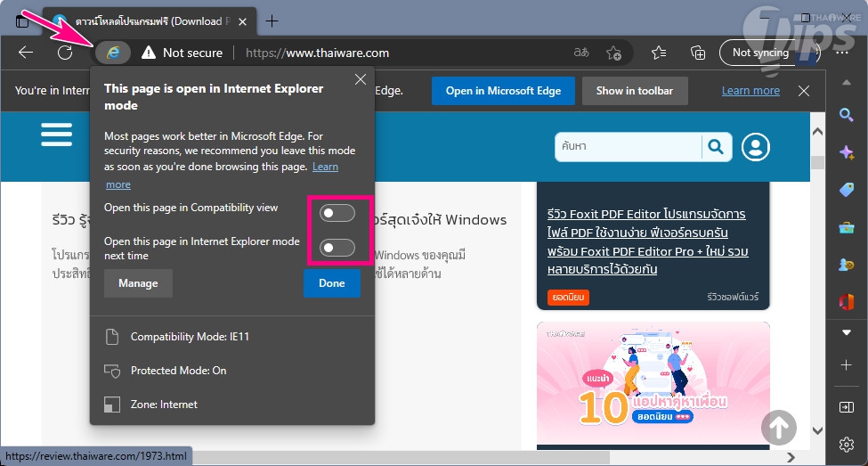Open the sidebar Microsoft Office icon
868x466 pixels.
846,302
